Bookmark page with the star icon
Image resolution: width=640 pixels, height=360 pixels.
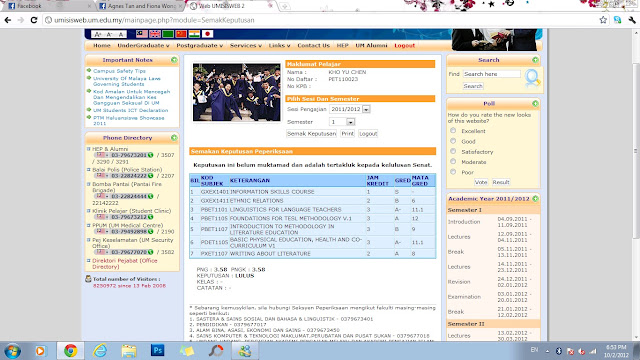click(603, 20)
